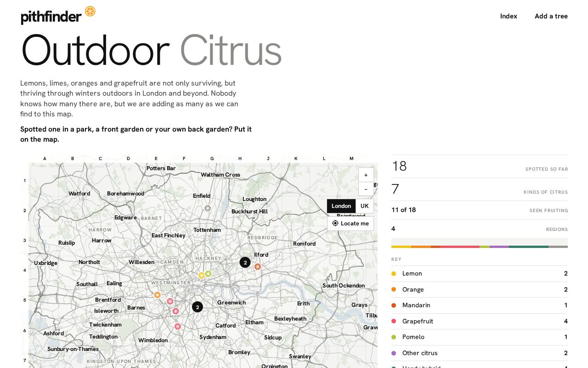The width and height of the screenshot is (588, 368).
Task: Zoom in the map with plus button
Action: click(x=366, y=175)
